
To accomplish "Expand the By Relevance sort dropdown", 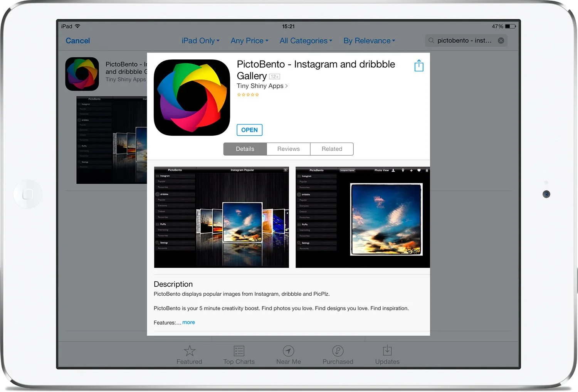I will point(369,40).
